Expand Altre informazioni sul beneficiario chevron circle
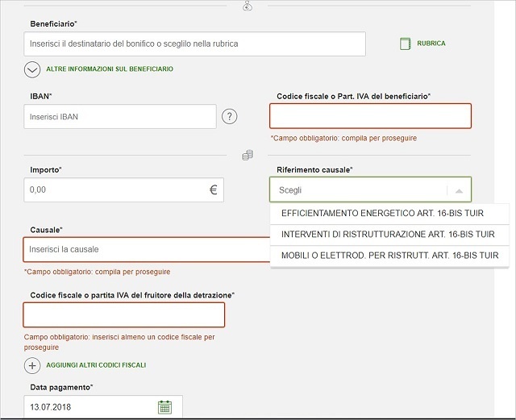This screenshot has width=516, height=420. pyautogui.click(x=32, y=69)
